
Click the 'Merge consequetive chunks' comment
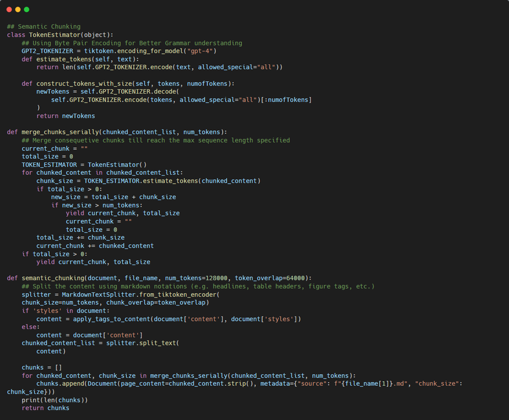156,140
